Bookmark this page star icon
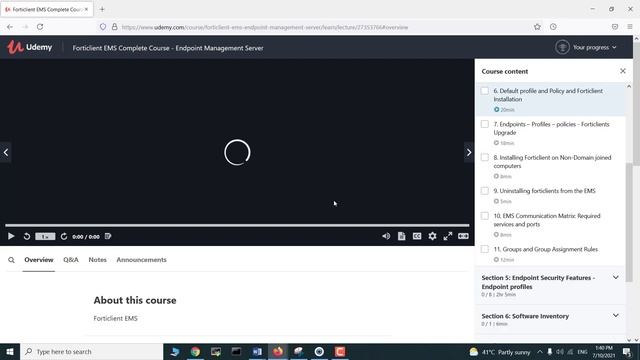640x360 pixels. click(537, 27)
